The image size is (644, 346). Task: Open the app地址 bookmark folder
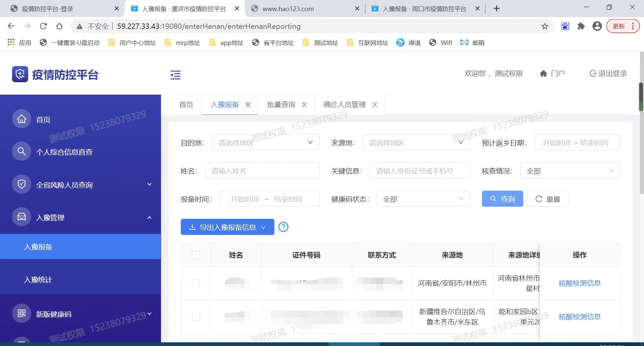tap(226, 43)
